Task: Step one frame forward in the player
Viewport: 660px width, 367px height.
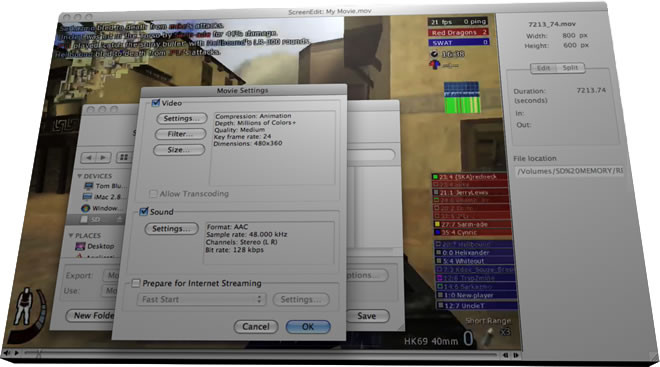Action: tap(516, 355)
